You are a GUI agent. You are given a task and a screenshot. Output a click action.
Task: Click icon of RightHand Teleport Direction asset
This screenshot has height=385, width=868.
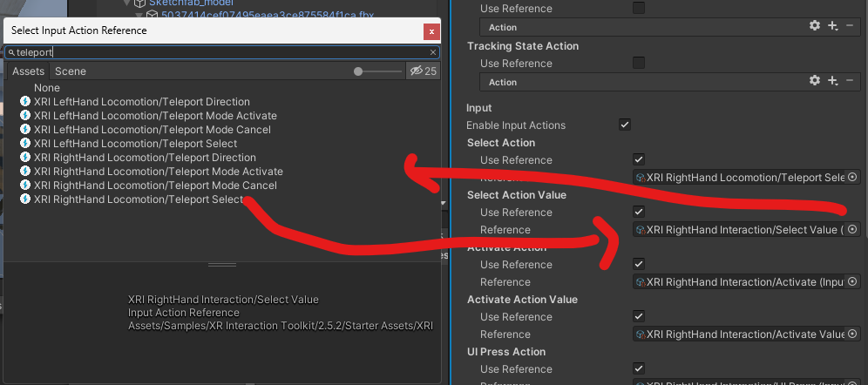pyautogui.click(x=25, y=157)
